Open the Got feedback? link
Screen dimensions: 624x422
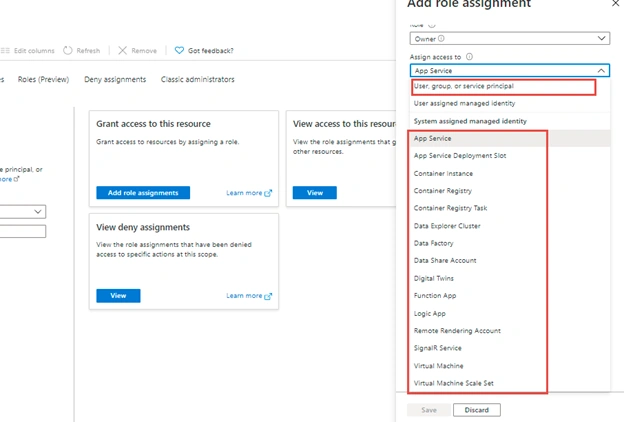[x=211, y=51]
